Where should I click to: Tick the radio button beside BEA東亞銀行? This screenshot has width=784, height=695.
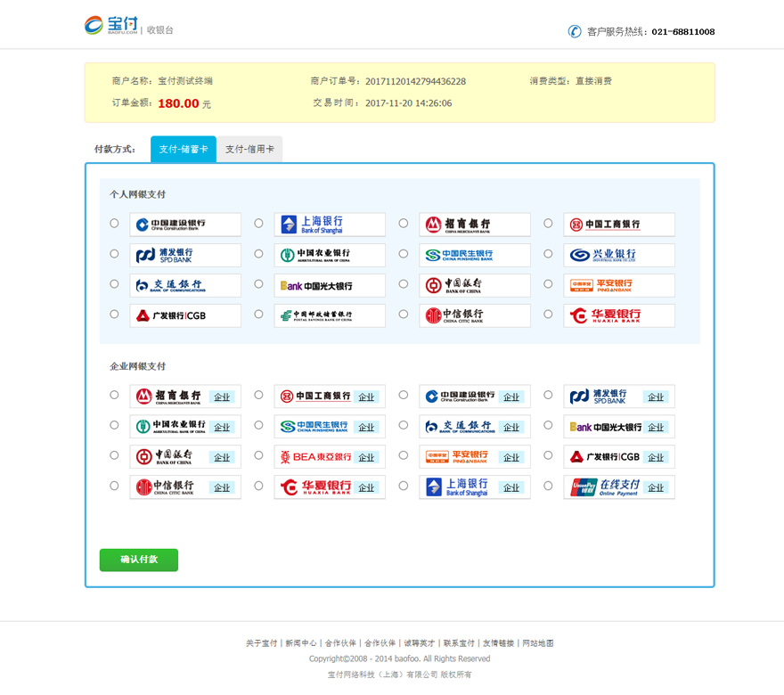tap(258, 455)
